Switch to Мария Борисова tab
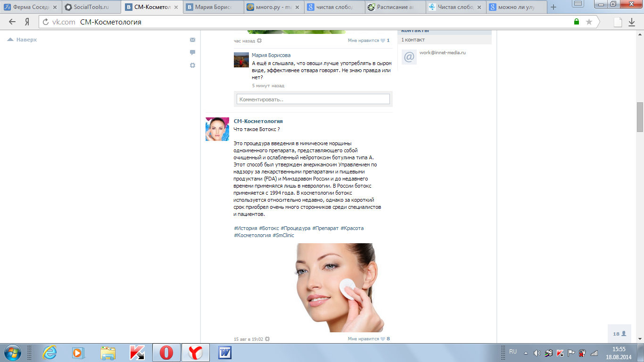This screenshot has height=362, width=644. click(213, 7)
